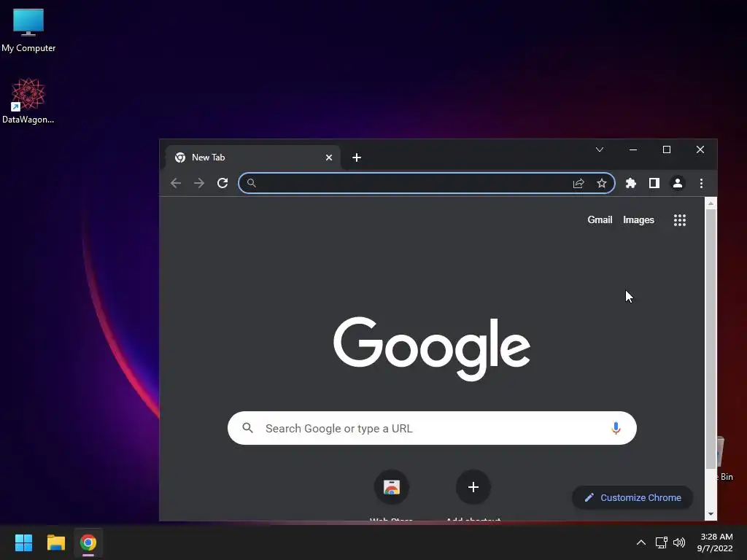Screen dimensions: 747x560
Task: Open the network status tray icon
Action: pos(661,542)
